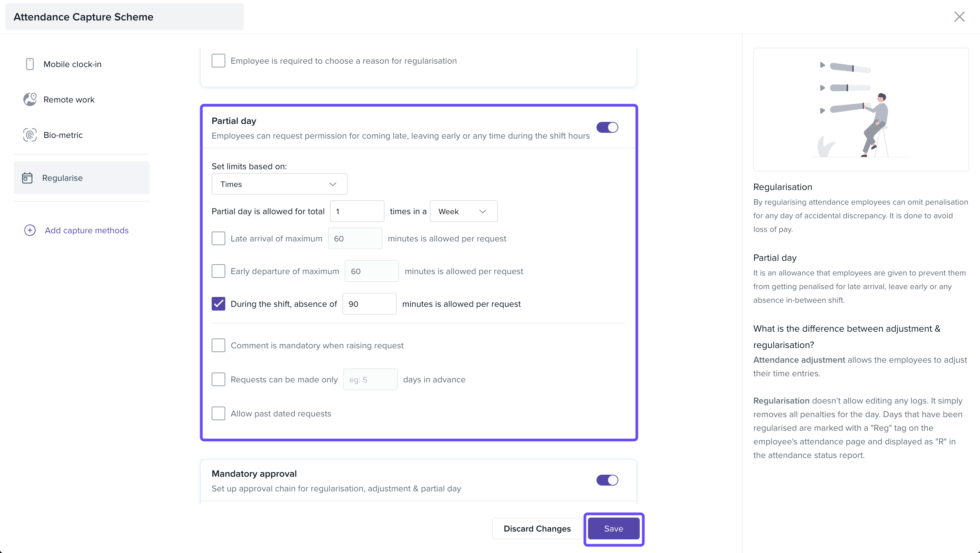Click the regularisation illustration image
980x553 pixels.
[x=861, y=110]
